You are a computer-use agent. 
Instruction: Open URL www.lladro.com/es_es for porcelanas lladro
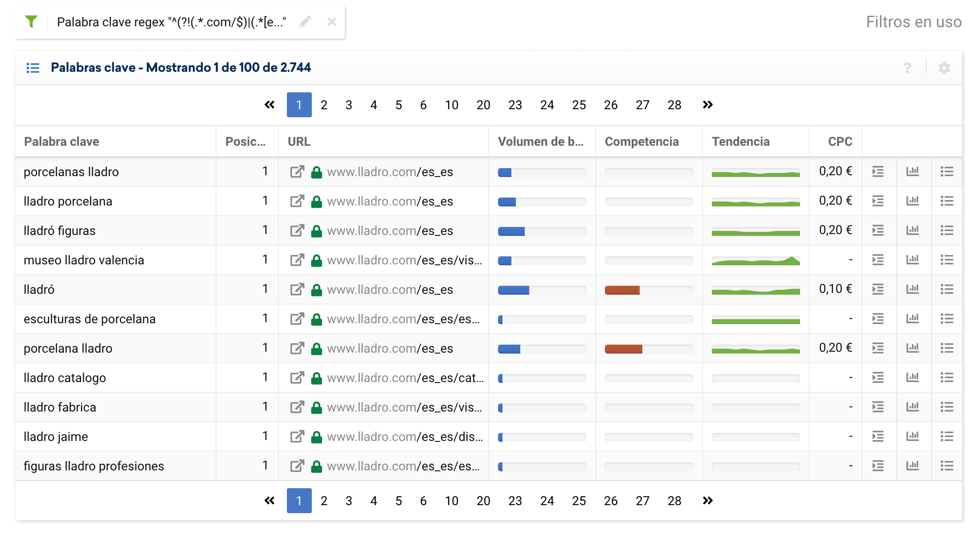[x=390, y=172]
